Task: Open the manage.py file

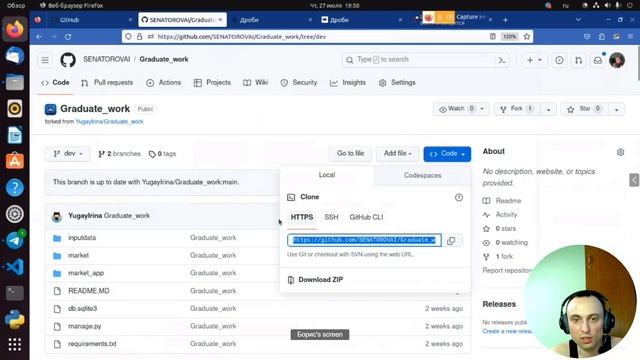Action: coord(84,326)
